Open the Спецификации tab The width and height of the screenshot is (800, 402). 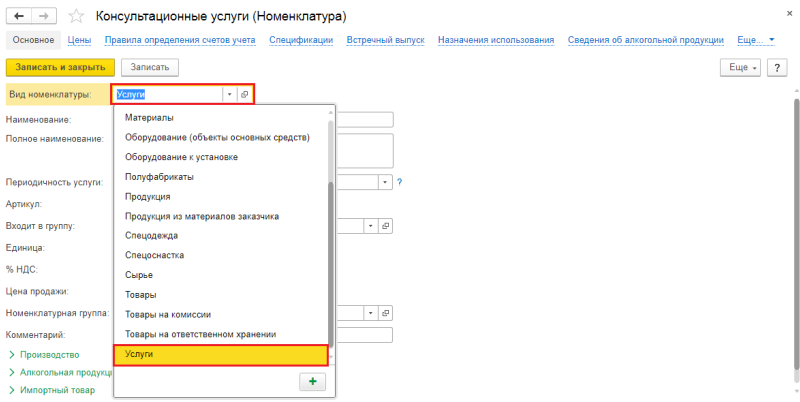pyautogui.click(x=301, y=40)
